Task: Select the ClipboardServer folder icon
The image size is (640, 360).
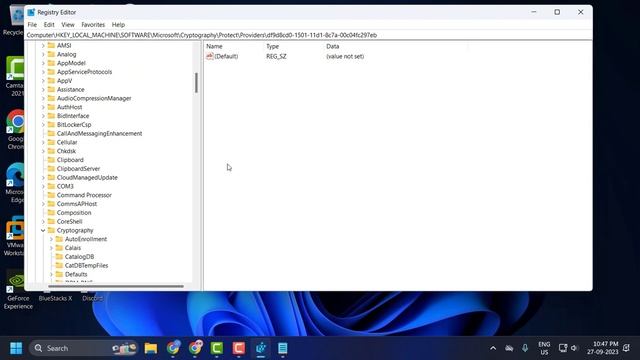Action: click(51, 169)
